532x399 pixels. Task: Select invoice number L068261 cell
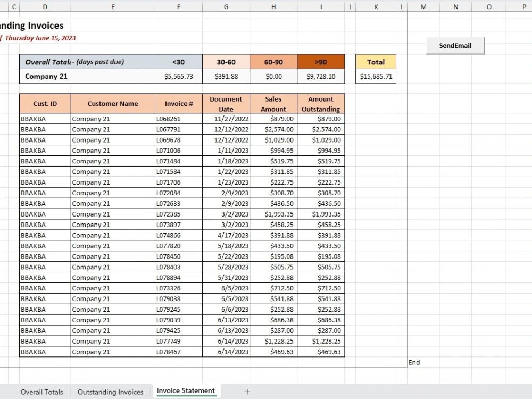179,119
